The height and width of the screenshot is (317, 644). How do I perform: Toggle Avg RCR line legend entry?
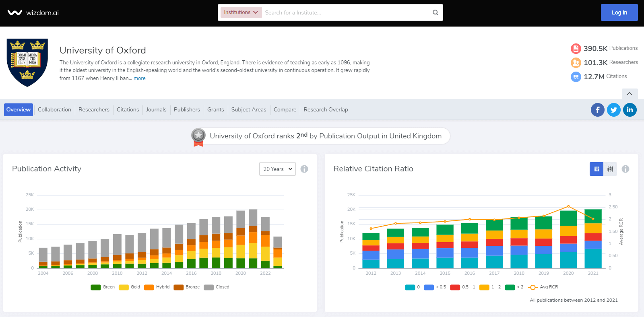(x=543, y=287)
